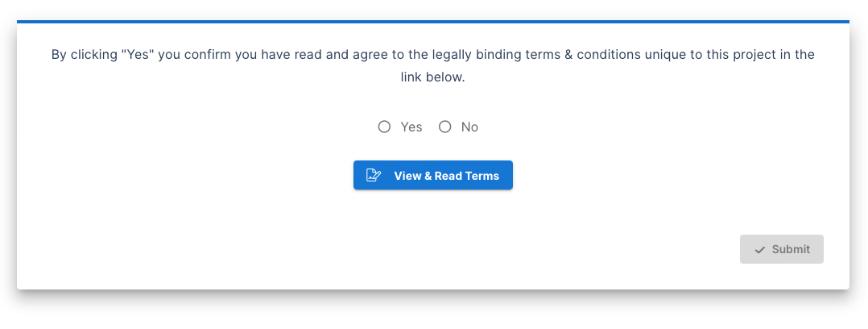Screen dimensions: 868x329
Task: Choose the "Yes" label to agree
Action: pos(411,127)
